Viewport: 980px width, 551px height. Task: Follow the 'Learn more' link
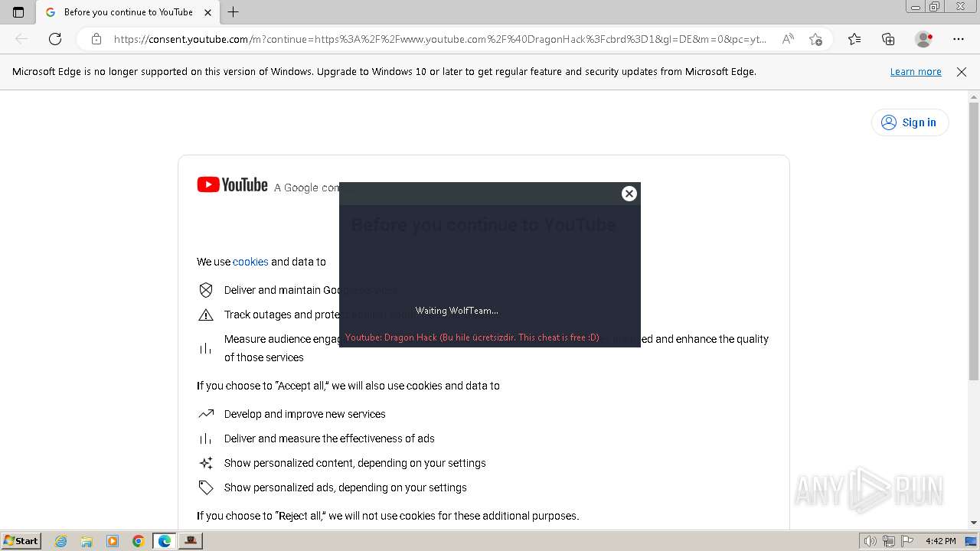(916, 72)
